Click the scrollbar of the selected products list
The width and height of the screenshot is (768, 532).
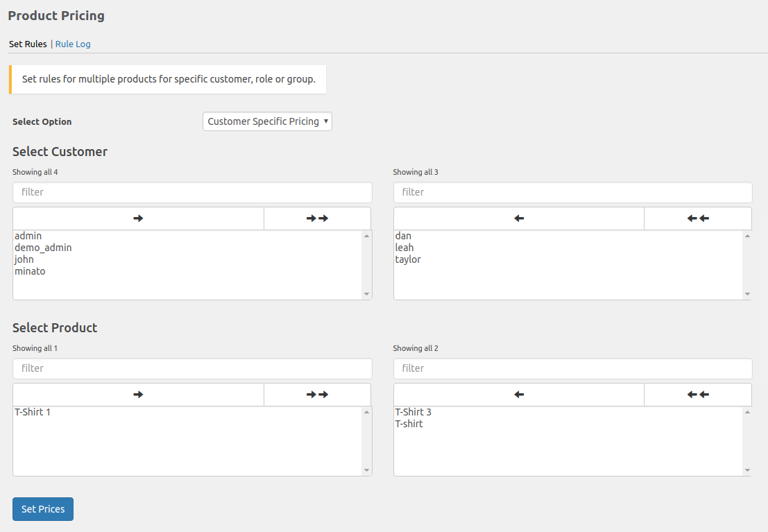747,441
